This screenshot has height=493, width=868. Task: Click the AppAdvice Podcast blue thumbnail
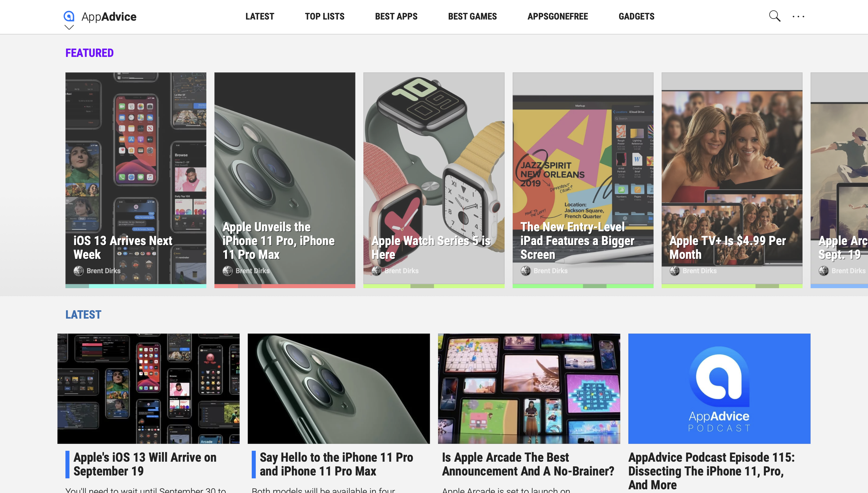point(719,388)
